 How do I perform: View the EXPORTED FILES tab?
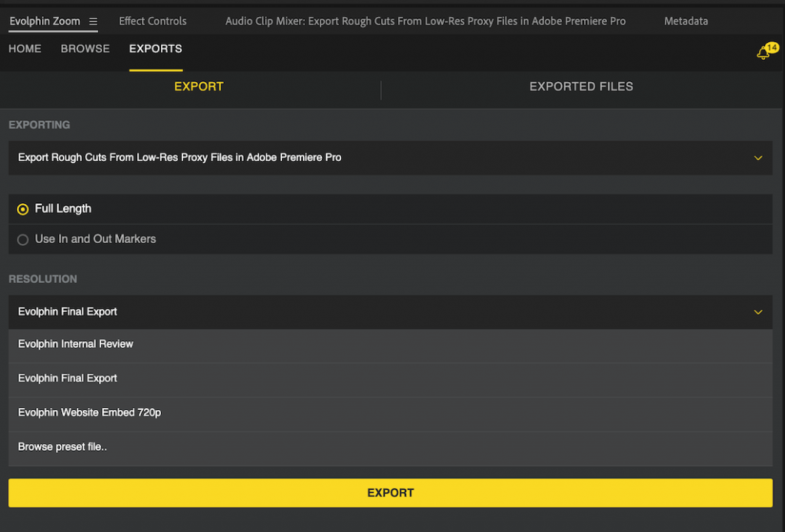click(x=580, y=87)
